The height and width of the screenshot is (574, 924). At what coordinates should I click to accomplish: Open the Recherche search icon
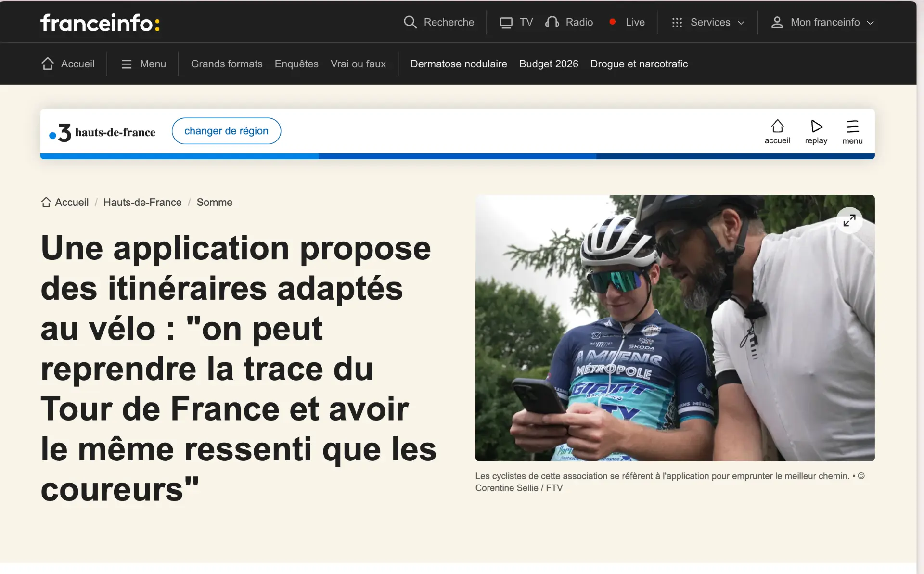click(x=410, y=22)
